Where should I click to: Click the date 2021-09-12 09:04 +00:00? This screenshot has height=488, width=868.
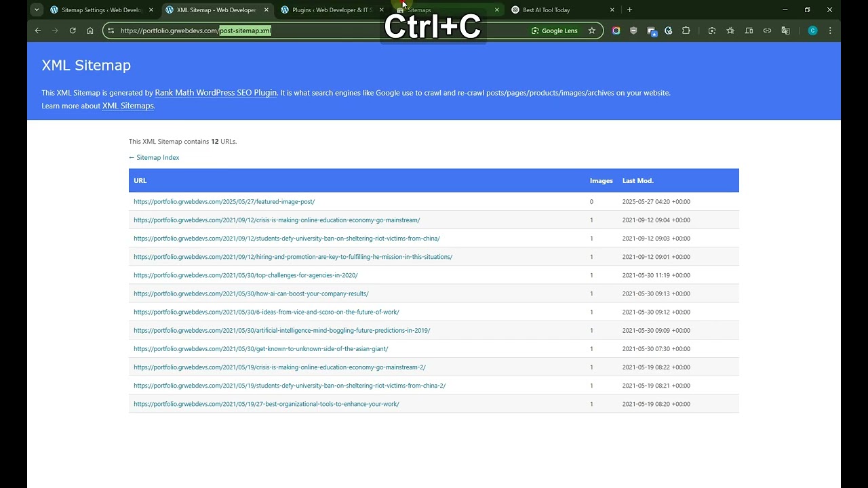pos(656,220)
